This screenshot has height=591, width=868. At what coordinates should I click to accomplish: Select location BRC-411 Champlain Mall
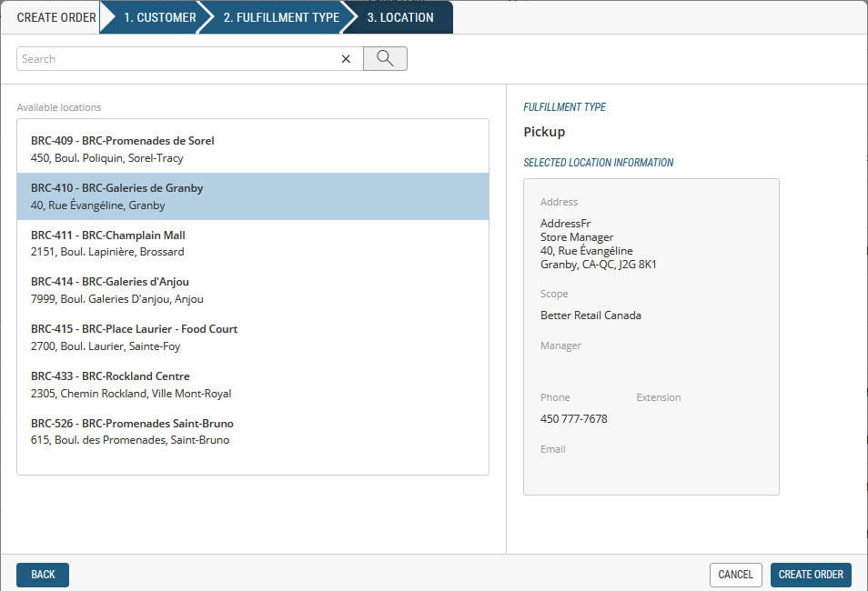click(253, 244)
